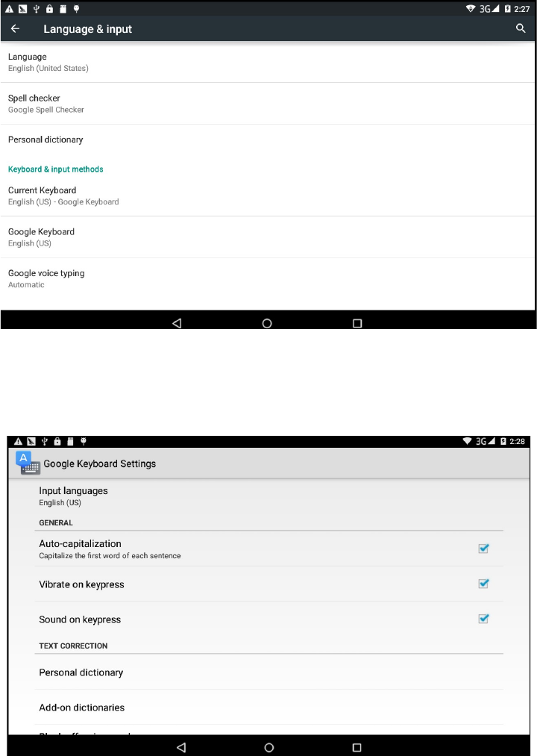Open Add-on dictionaries
Image resolution: width=537 pixels, height=756 pixels.
tap(269, 707)
